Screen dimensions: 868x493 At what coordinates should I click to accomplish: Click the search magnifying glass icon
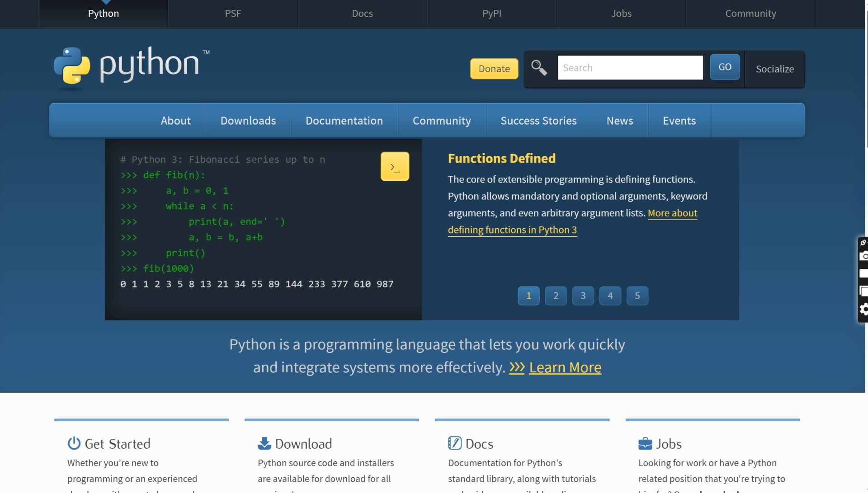pyautogui.click(x=538, y=67)
